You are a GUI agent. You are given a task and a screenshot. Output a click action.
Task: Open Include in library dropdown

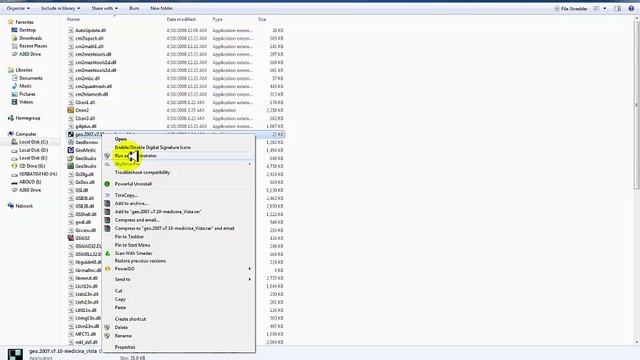tap(60, 8)
